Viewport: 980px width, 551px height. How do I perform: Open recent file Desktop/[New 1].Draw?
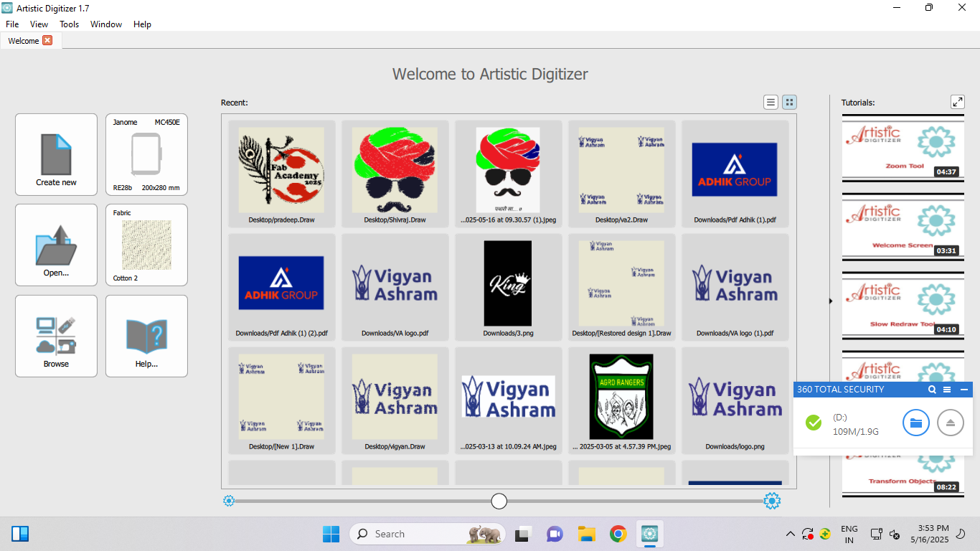[x=281, y=400]
